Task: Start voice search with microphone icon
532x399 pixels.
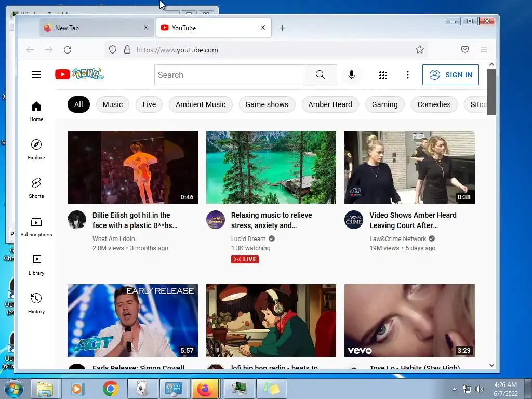Action: pyautogui.click(x=352, y=75)
